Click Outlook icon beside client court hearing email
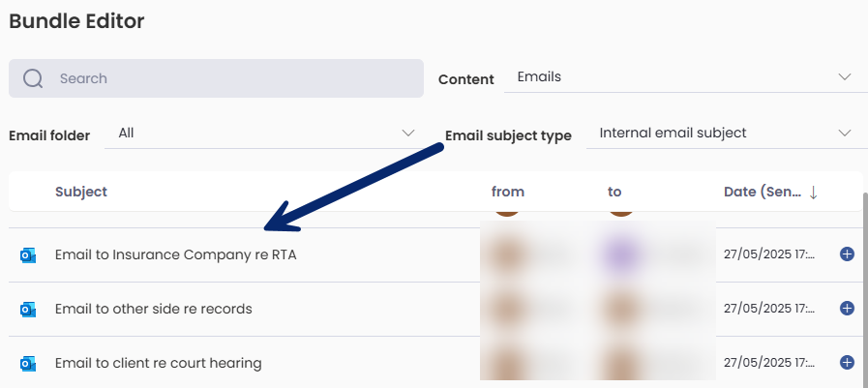 [x=28, y=364]
